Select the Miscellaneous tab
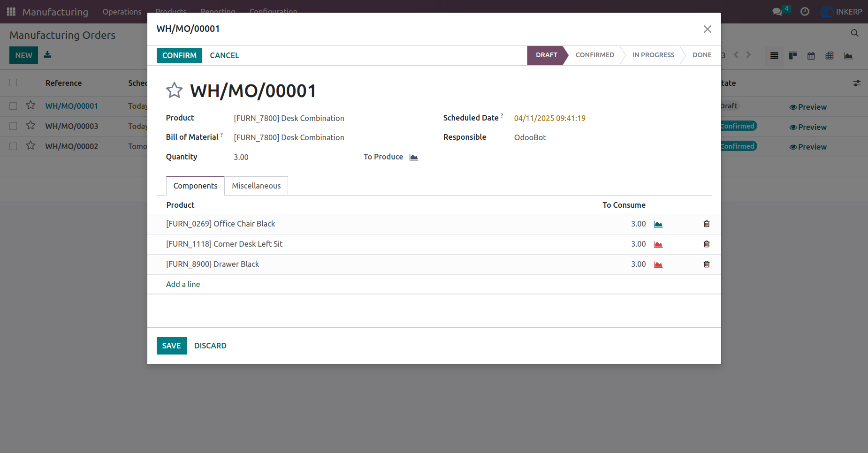Screen dimensions: 868x453 (256, 186)
